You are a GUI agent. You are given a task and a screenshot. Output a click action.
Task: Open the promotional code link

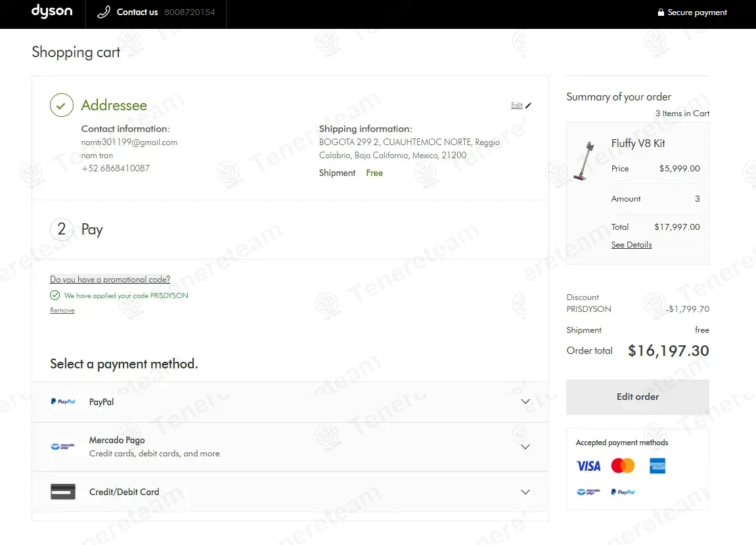(x=110, y=280)
